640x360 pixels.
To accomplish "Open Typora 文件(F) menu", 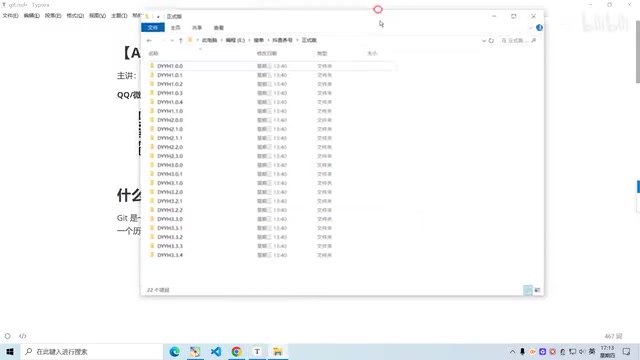I will (11, 16).
